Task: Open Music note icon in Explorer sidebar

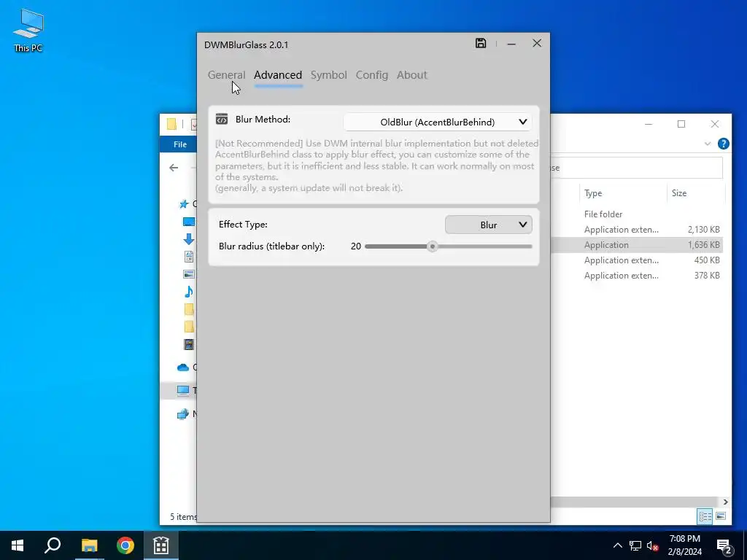Action: point(189,292)
